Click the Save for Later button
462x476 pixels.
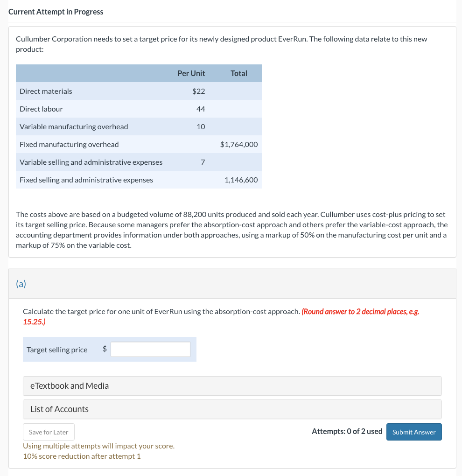(x=49, y=432)
